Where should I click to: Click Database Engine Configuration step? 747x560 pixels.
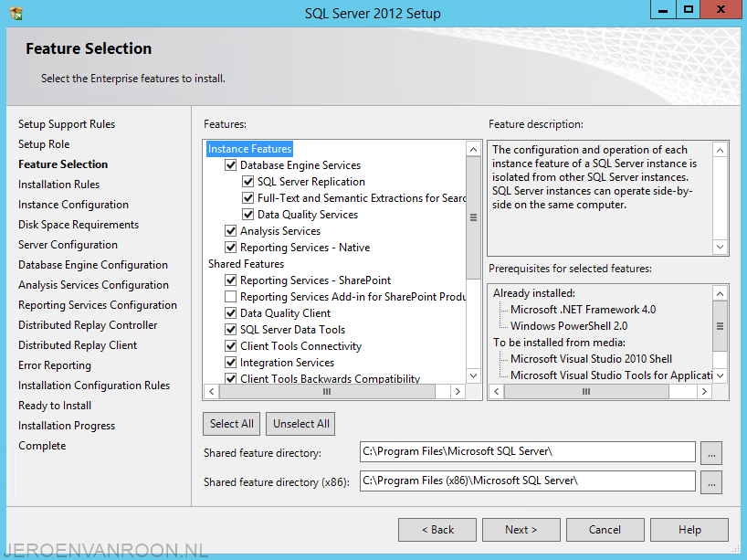coord(93,265)
